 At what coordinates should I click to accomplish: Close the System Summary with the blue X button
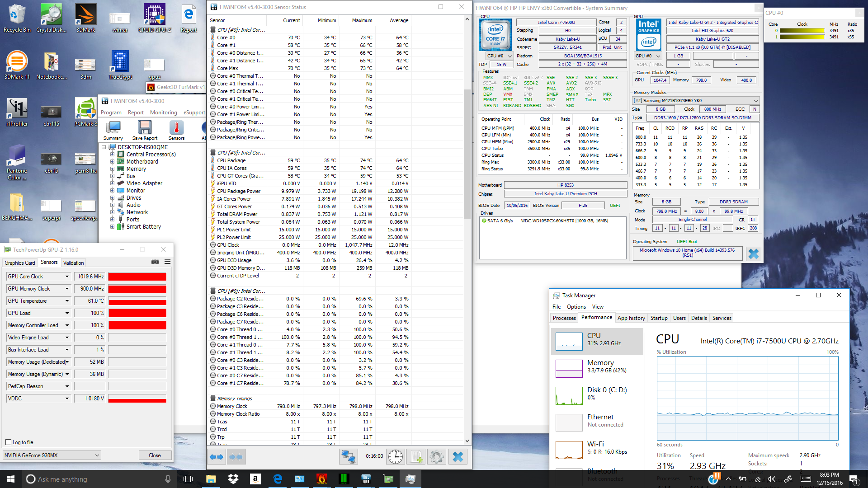point(753,253)
